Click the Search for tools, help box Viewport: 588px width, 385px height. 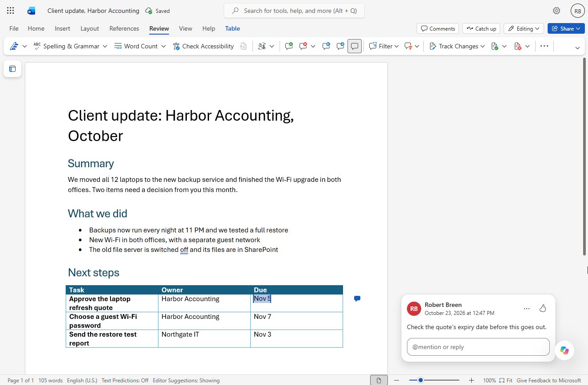(294, 11)
